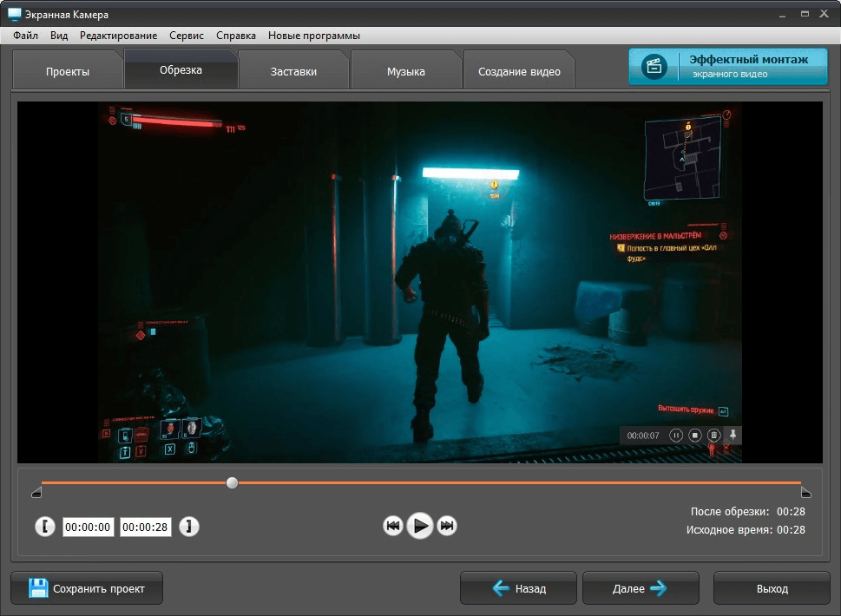Open the Файл menu
The width and height of the screenshot is (841, 616).
pyautogui.click(x=25, y=36)
